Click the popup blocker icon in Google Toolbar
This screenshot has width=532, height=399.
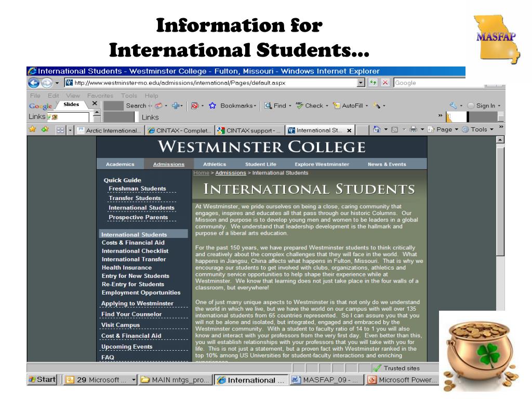[x=194, y=105]
